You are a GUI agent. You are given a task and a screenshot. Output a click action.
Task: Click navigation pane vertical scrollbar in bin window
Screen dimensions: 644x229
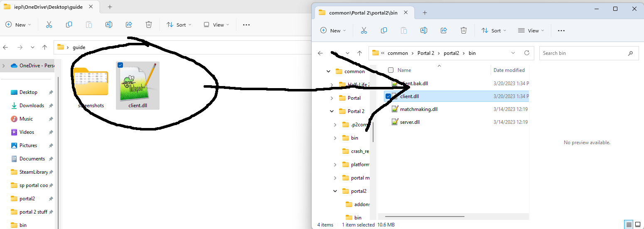coord(373,132)
